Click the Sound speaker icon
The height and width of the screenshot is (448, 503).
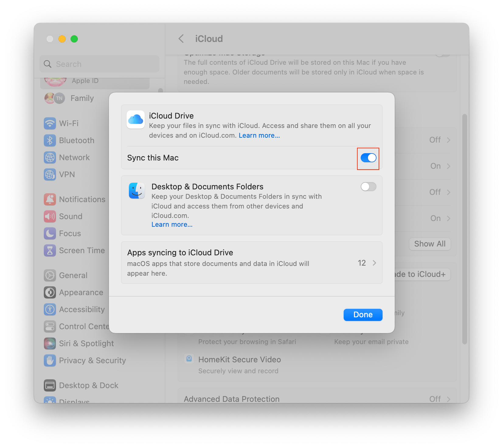tap(50, 216)
